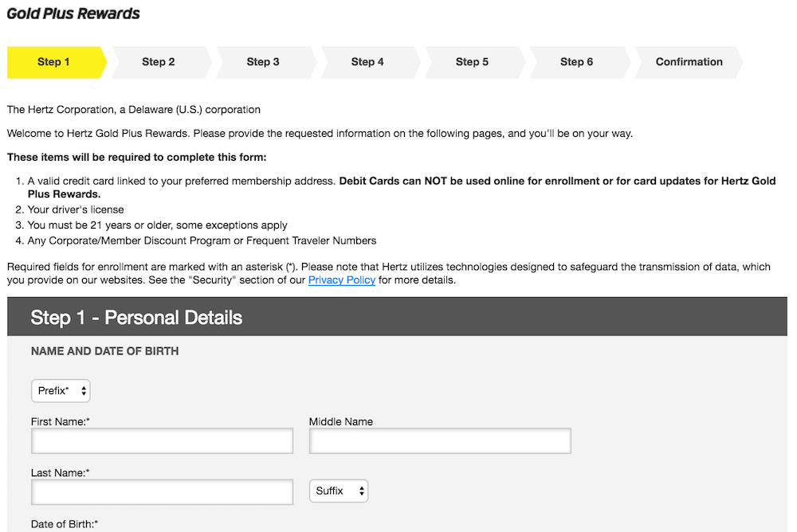Click the 'Welcome to Hertz Gold Plus Rewards' sentence
This screenshot has width=797, height=532.
320,134
